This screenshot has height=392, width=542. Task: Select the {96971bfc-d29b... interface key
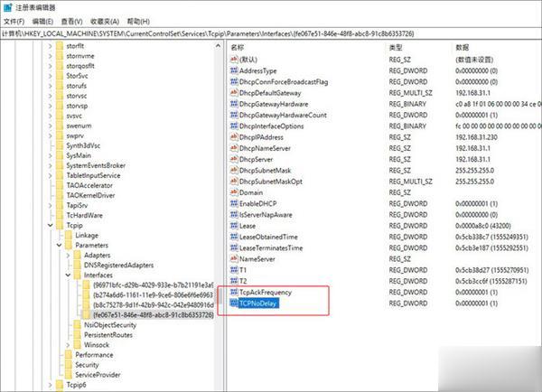point(154,285)
